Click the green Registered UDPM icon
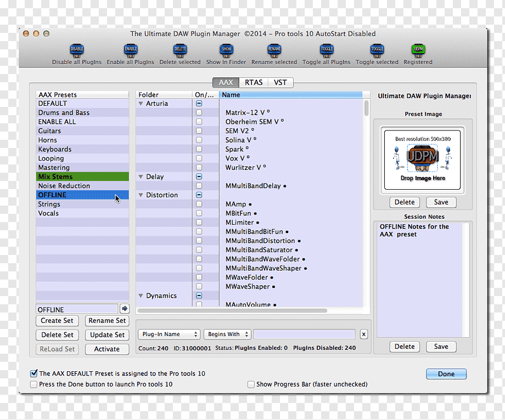Viewport: 505px width, 420px height. tap(418, 51)
